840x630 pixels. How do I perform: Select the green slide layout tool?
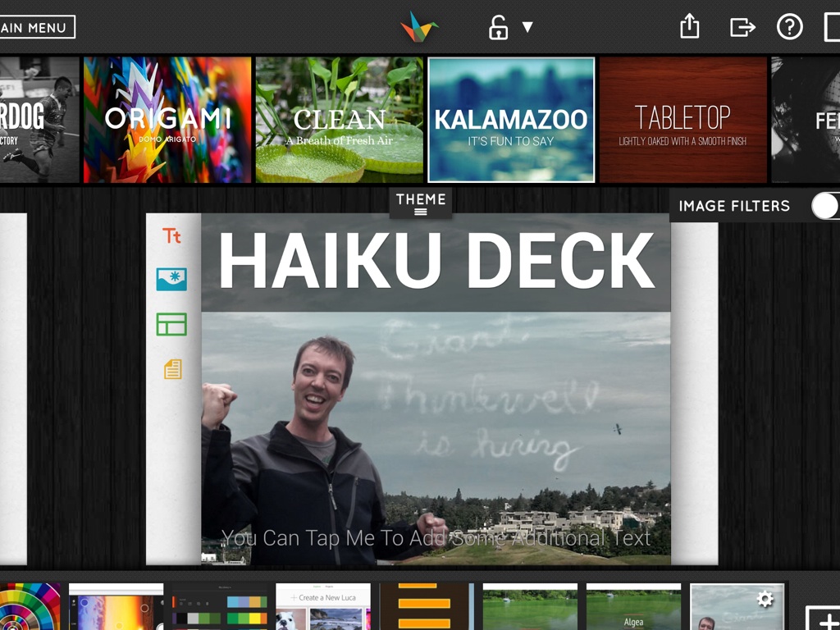171,325
